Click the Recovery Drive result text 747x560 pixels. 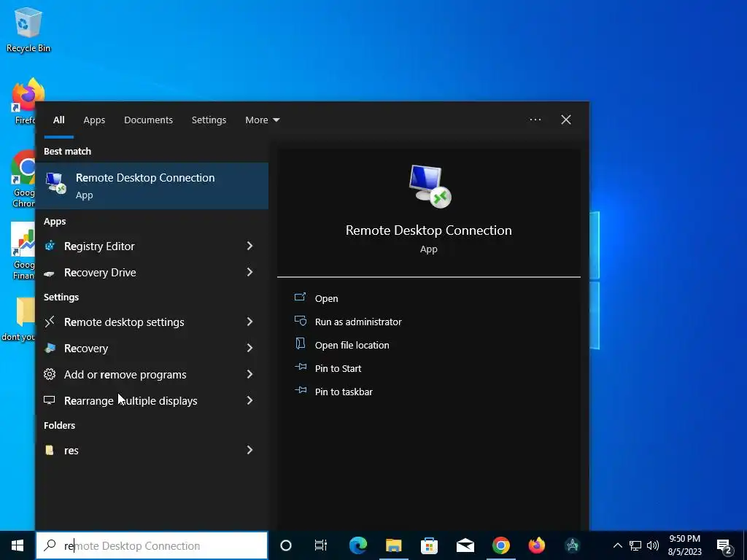[x=100, y=273]
